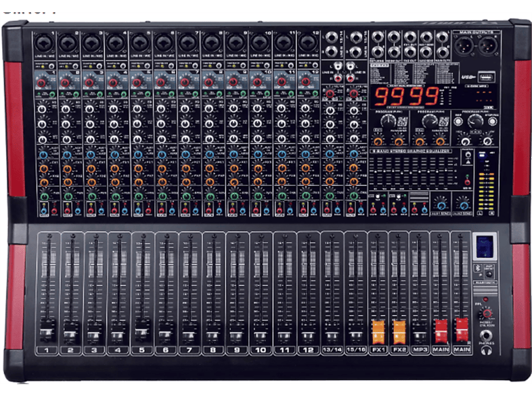The image size is (532, 397).
Task: Toggle the channel 9 small button under LINE IN/MIC
Action: (243, 66)
